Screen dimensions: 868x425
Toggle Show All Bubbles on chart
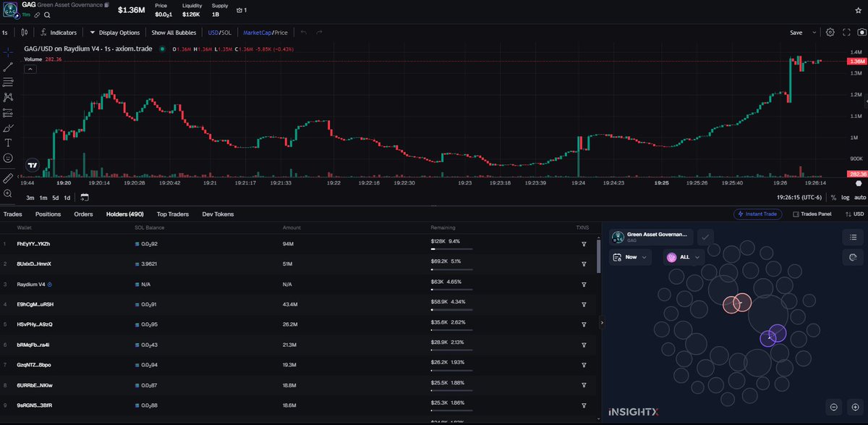click(x=174, y=33)
